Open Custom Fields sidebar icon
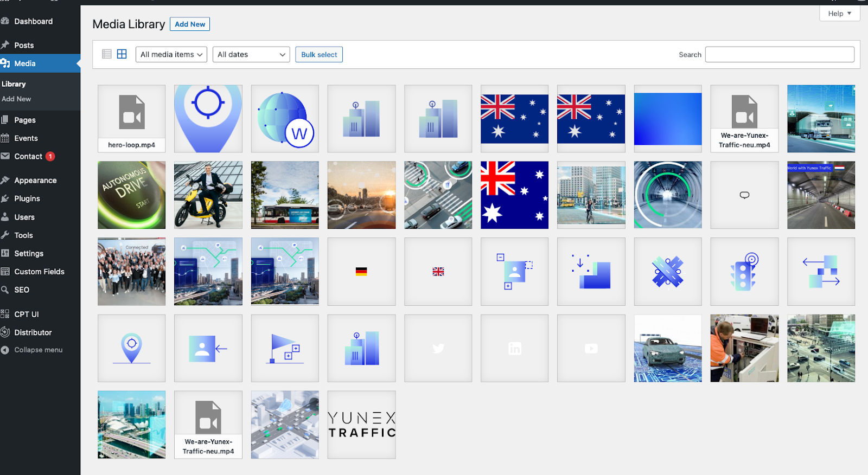868x475 pixels. click(5, 272)
